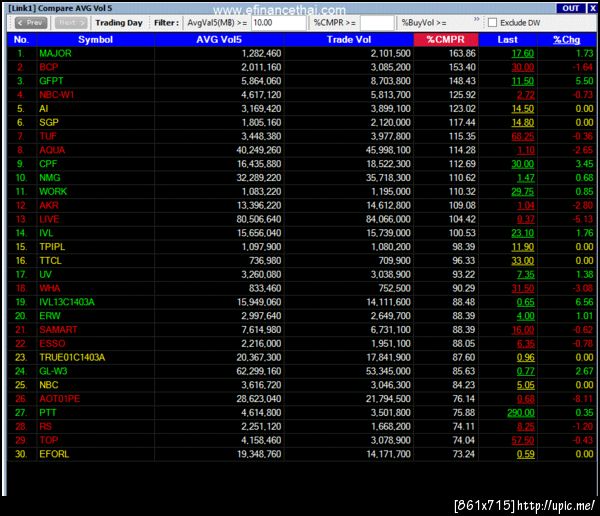Select the NBC-W1 symbol
Screen dimensions: 600x516
(x=57, y=95)
